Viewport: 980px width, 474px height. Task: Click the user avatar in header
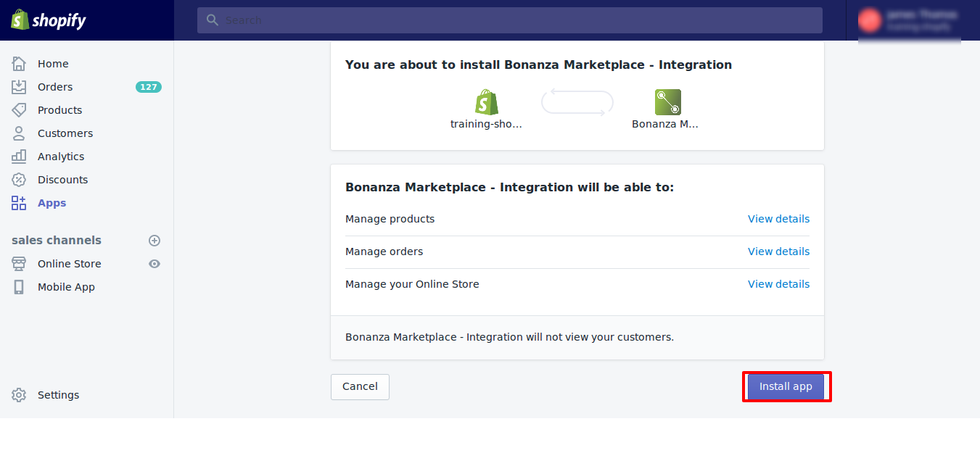pyautogui.click(x=870, y=20)
